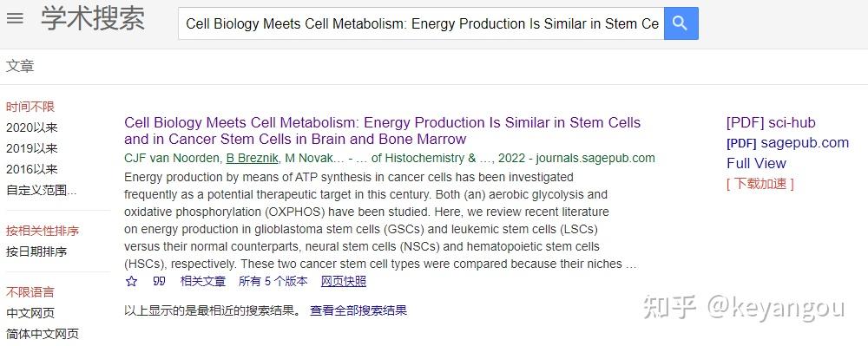Open author B Breznik profile link
The image size is (868, 346).
click(x=253, y=158)
